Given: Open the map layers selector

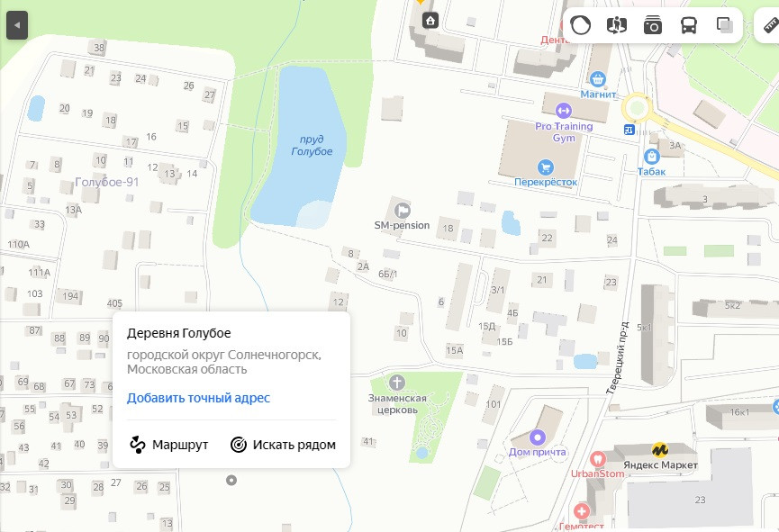Looking at the screenshot, I should pyautogui.click(x=725, y=25).
